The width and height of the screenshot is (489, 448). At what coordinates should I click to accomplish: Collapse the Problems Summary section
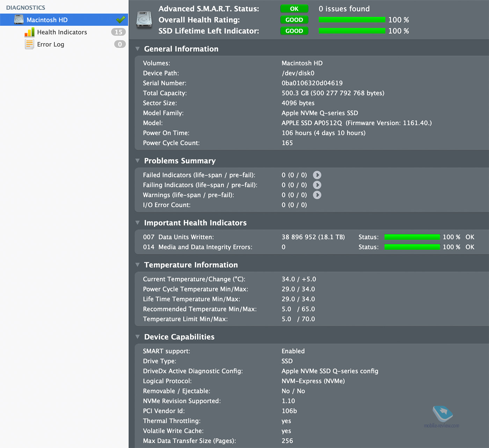pos(138,161)
